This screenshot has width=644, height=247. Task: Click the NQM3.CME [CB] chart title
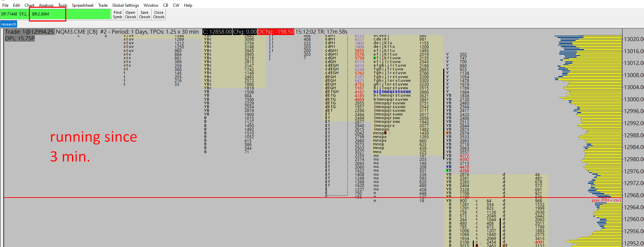click(x=77, y=32)
